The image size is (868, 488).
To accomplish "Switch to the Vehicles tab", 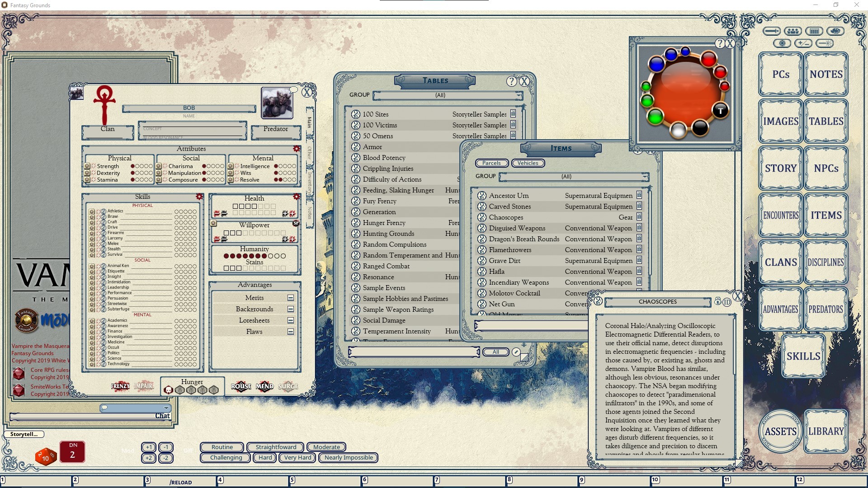I will click(x=528, y=163).
